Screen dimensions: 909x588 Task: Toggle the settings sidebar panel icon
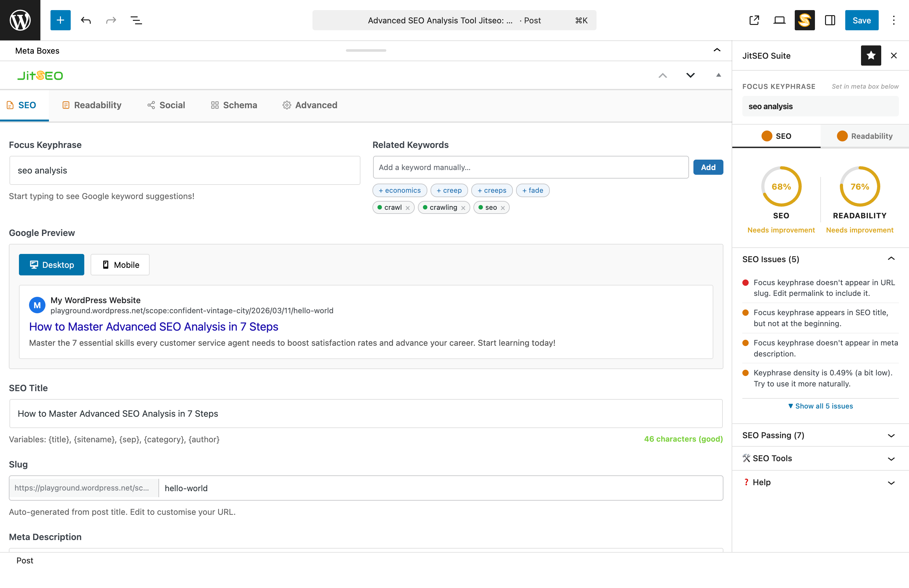(x=830, y=20)
